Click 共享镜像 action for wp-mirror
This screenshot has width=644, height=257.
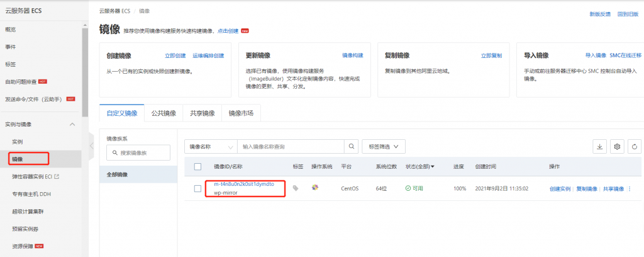[613, 189]
